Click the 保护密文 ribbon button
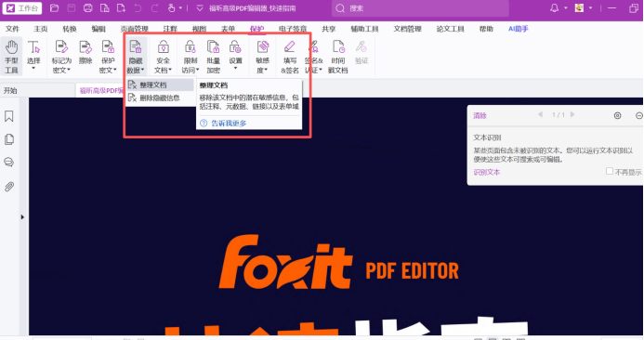This screenshot has height=340, width=644. 108,57
